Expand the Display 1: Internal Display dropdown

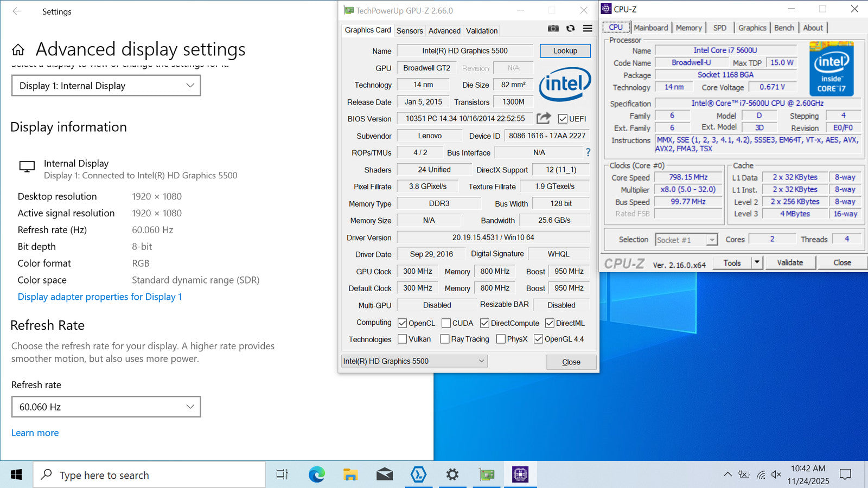click(106, 86)
